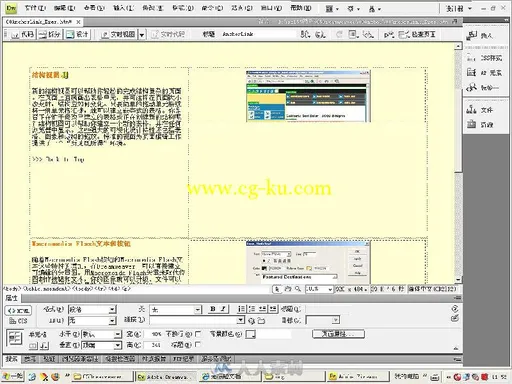
Task: Click the File Management icon in toolbar
Action: [305, 34]
